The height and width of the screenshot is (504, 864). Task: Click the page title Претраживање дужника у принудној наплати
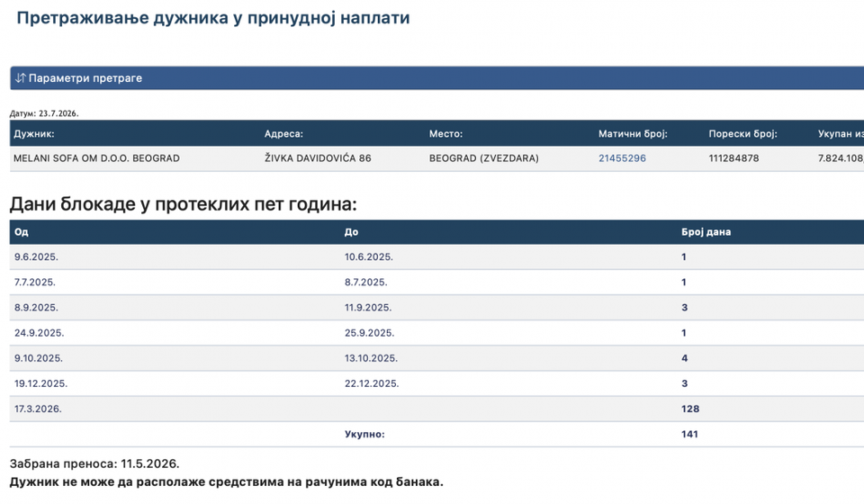(x=213, y=18)
